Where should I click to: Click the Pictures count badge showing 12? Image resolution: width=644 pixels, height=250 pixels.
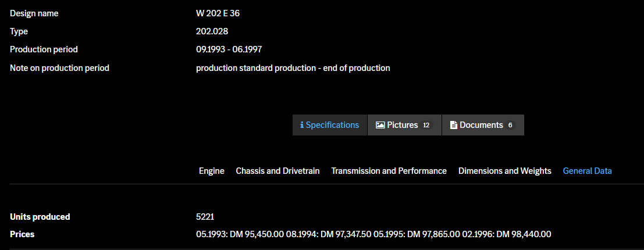[x=426, y=125]
